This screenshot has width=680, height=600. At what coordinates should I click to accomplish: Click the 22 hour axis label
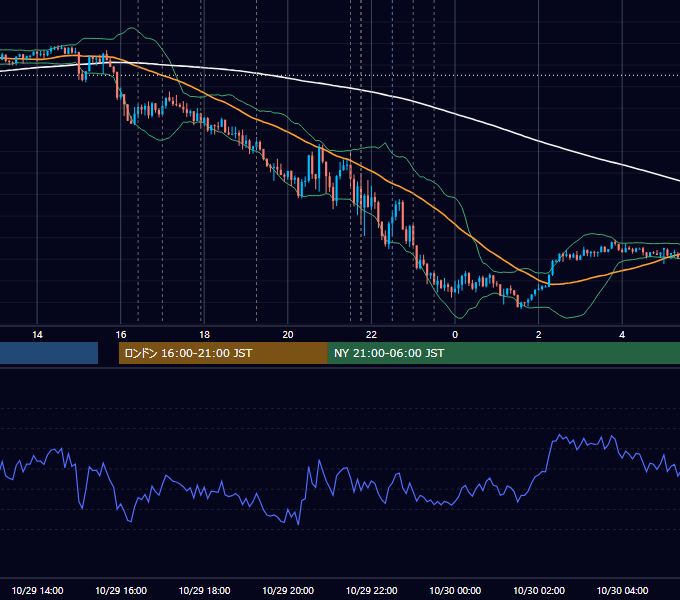pos(371,335)
